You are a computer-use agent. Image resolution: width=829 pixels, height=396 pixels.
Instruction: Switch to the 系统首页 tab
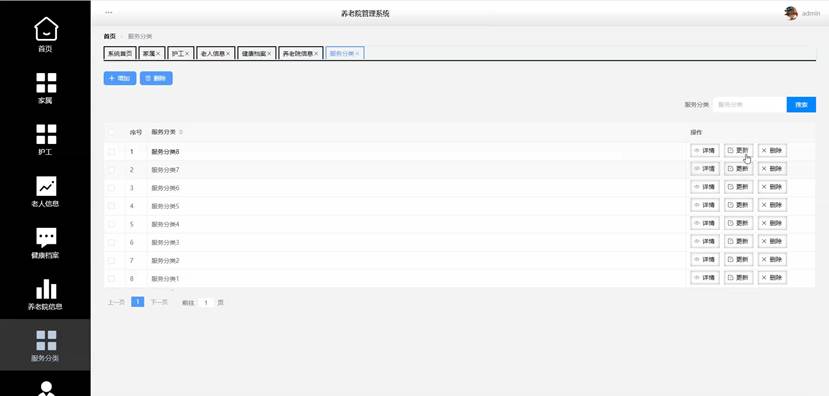120,53
